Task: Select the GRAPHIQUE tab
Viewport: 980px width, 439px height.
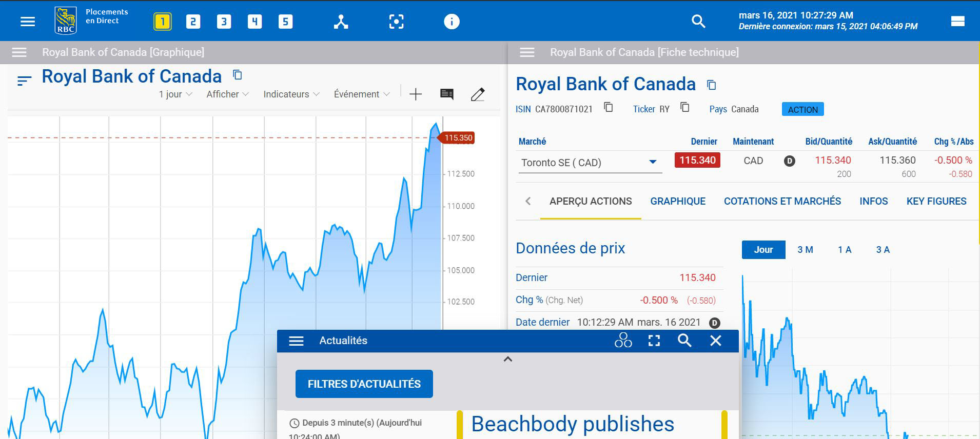Action: tap(678, 202)
